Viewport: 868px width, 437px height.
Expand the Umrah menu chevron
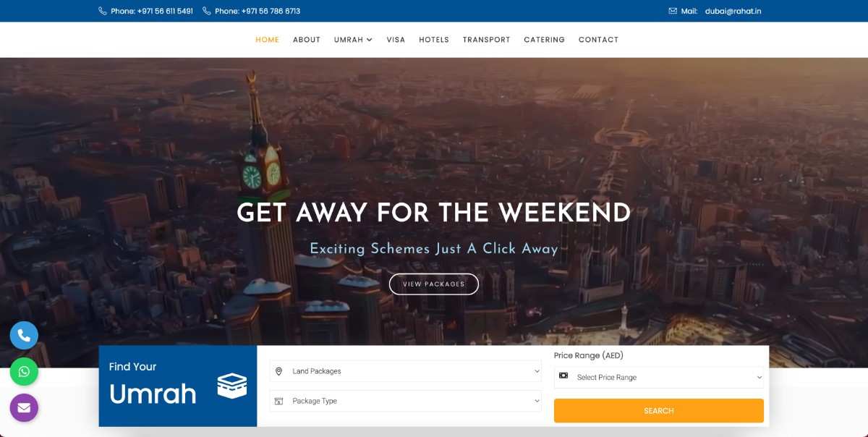pyautogui.click(x=369, y=40)
